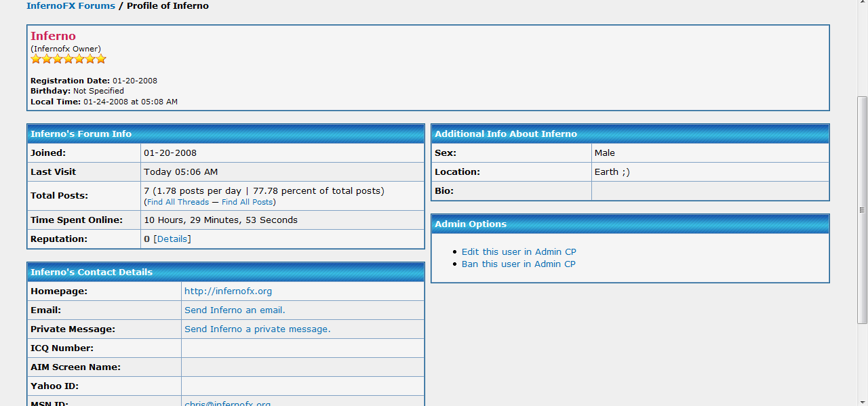Image resolution: width=868 pixels, height=406 pixels.
Task: Click the vertical scrollbar thumb
Action: click(862, 209)
